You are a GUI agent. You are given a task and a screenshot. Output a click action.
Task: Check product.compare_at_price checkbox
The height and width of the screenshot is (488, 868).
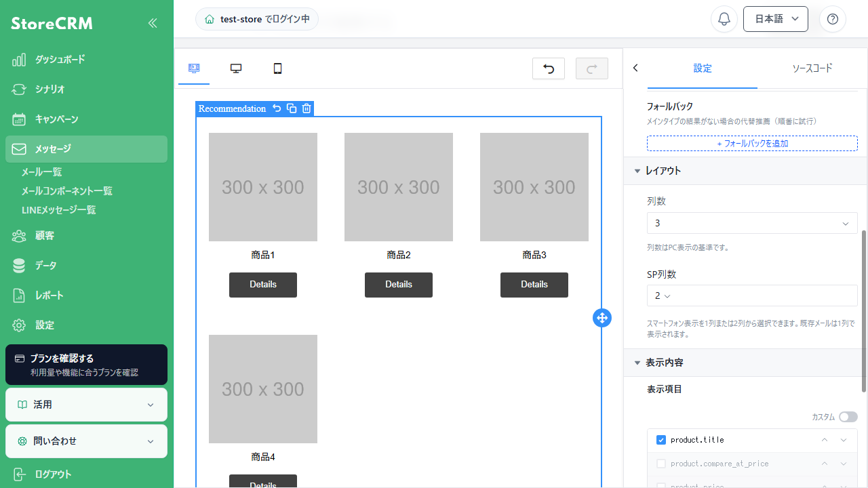point(661,464)
